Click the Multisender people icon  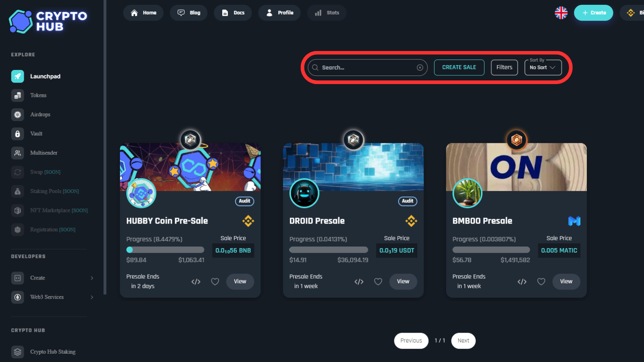pyautogui.click(x=17, y=153)
